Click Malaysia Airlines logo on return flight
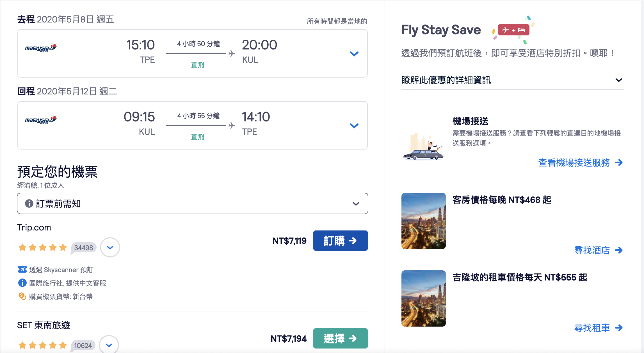This screenshot has width=644, height=353. point(41,119)
